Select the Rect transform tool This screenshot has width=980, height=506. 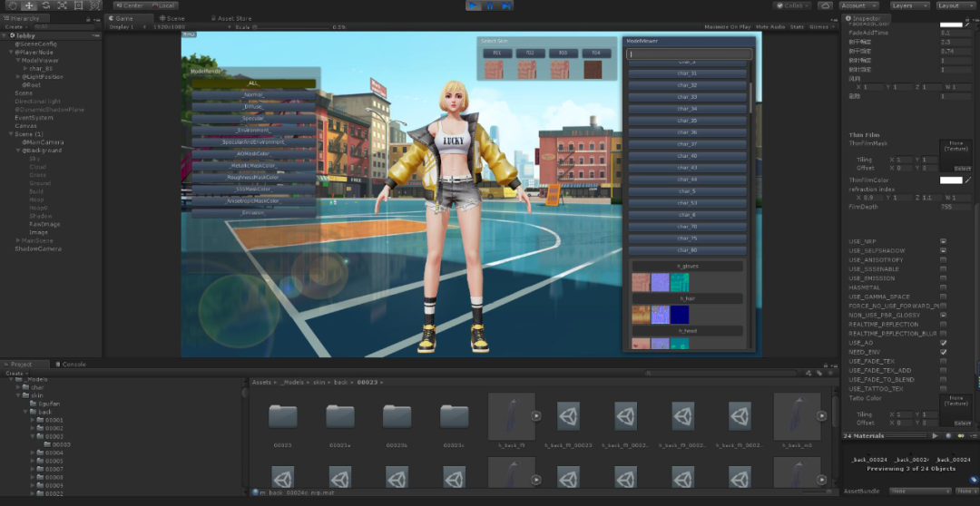pyautogui.click(x=78, y=5)
